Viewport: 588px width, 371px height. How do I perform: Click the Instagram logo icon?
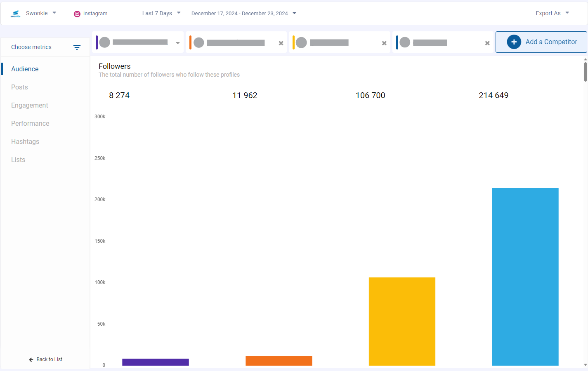pos(77,14)
